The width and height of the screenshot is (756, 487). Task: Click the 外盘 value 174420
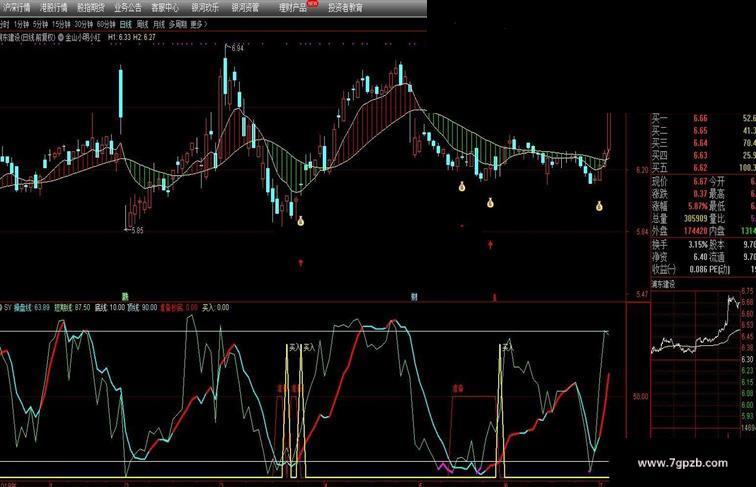696,231
